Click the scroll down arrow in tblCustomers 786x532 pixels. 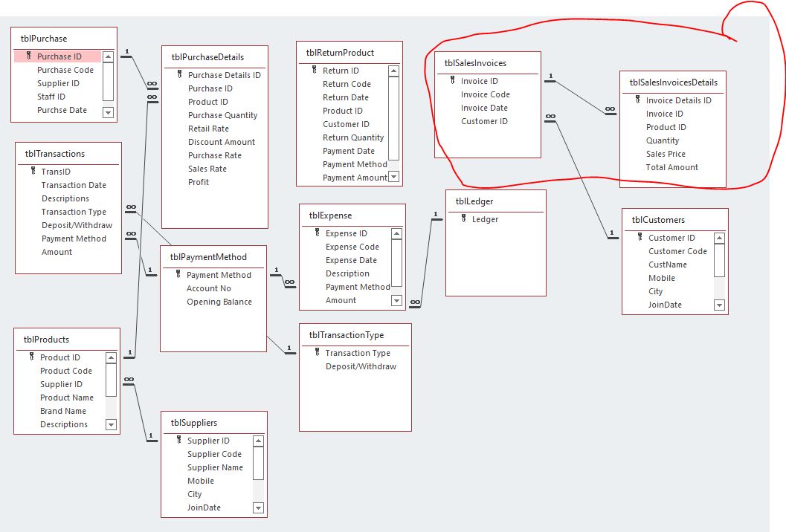719,305
